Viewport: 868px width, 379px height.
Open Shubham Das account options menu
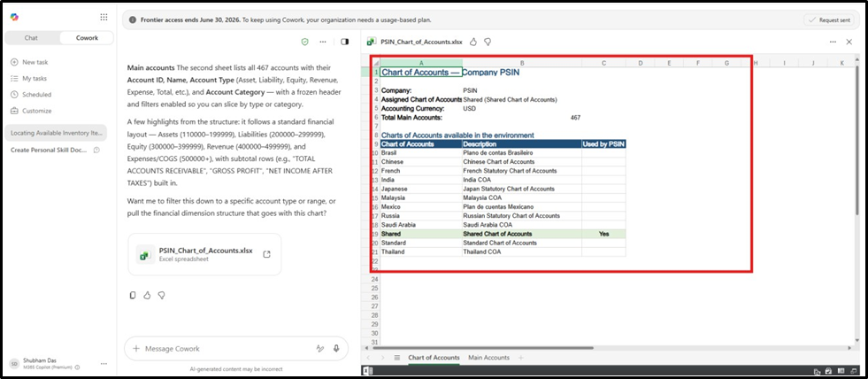[104, 363]
